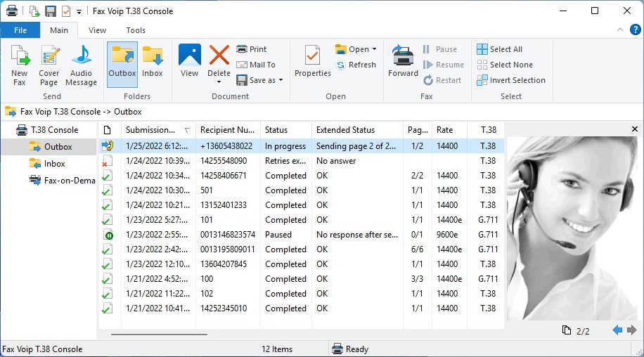Restart the fax job
Viewport: 644px width, 357px height.
click(442, 80)
